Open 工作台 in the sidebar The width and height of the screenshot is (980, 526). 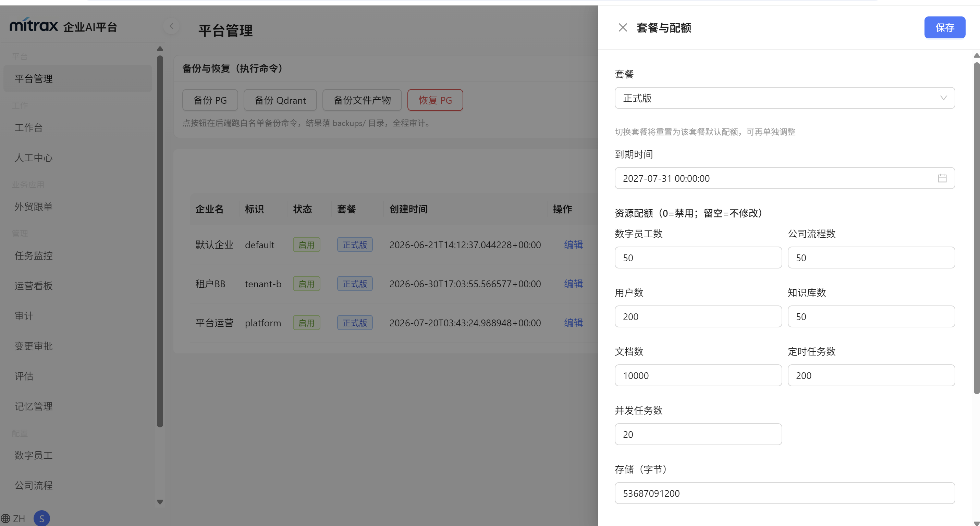pos(77,127)
